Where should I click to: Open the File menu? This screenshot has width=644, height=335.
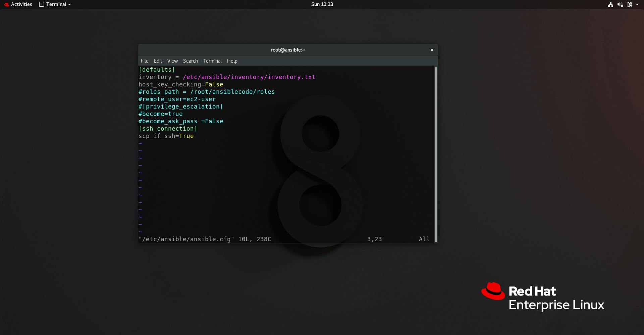click(145, 61)
